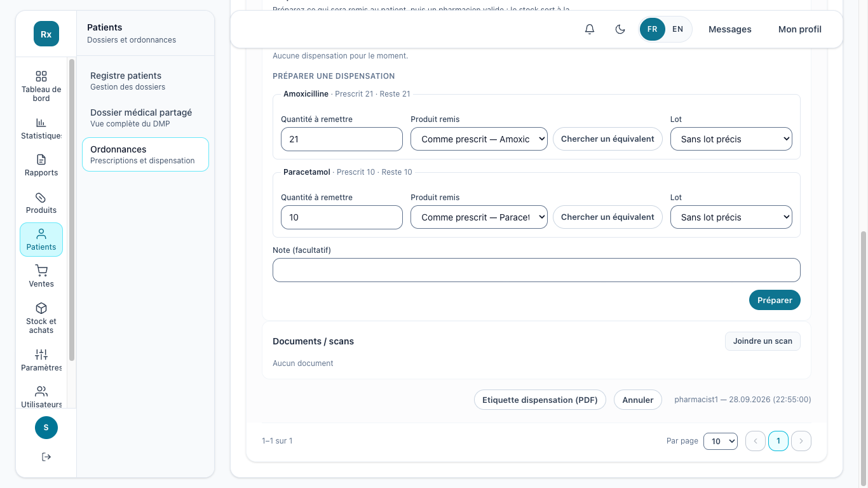Switch language to EN
868x488 pixels.
tap(678, 29)
